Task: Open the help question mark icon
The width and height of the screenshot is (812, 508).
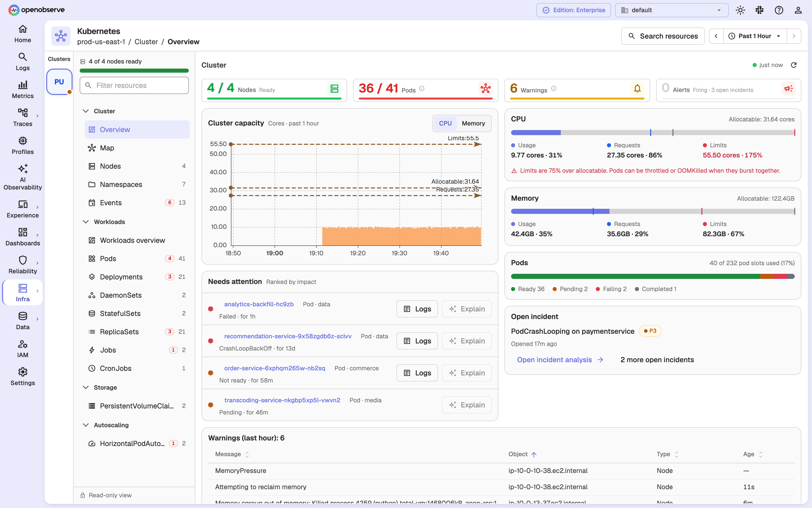Action: (779, 10)
